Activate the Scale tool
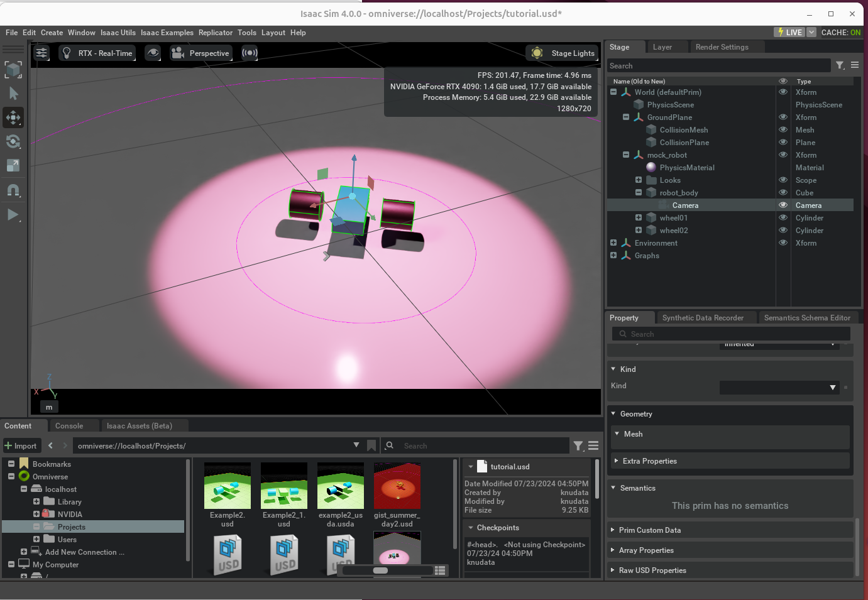868x600 pixels. coord(13,165)
